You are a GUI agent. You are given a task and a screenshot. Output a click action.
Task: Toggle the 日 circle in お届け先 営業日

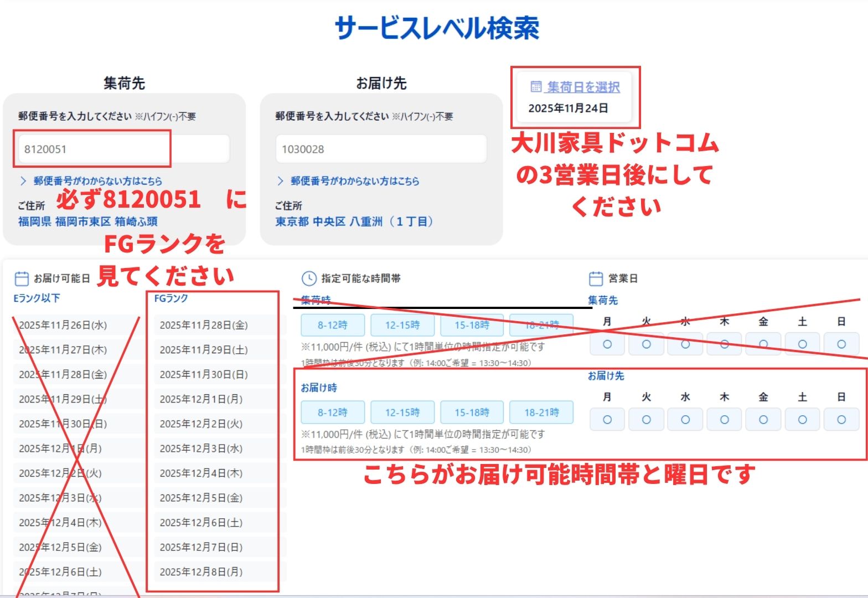(841, 420)
